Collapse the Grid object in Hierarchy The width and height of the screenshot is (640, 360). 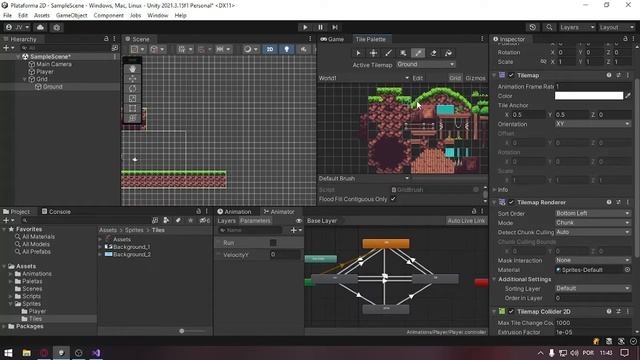coord(25,79)
